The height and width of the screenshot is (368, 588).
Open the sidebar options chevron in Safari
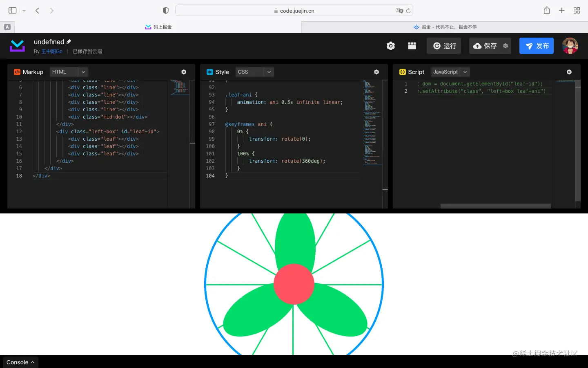pyautogui.click(x=24, y=11)
